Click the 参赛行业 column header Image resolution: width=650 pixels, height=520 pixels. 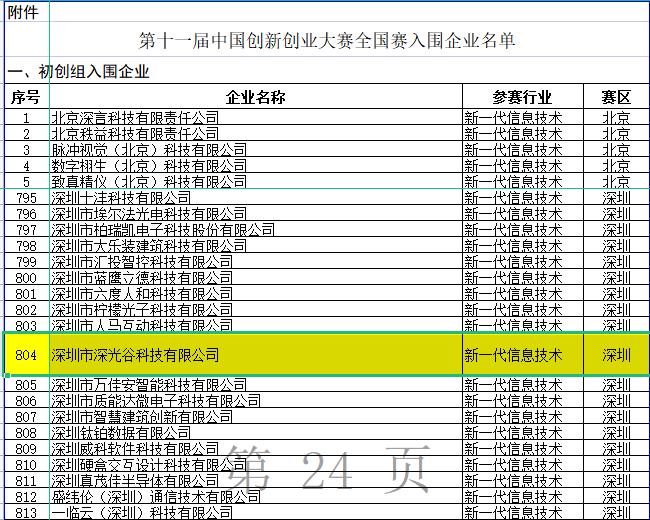pyautogui.click(x=522, y=97)
